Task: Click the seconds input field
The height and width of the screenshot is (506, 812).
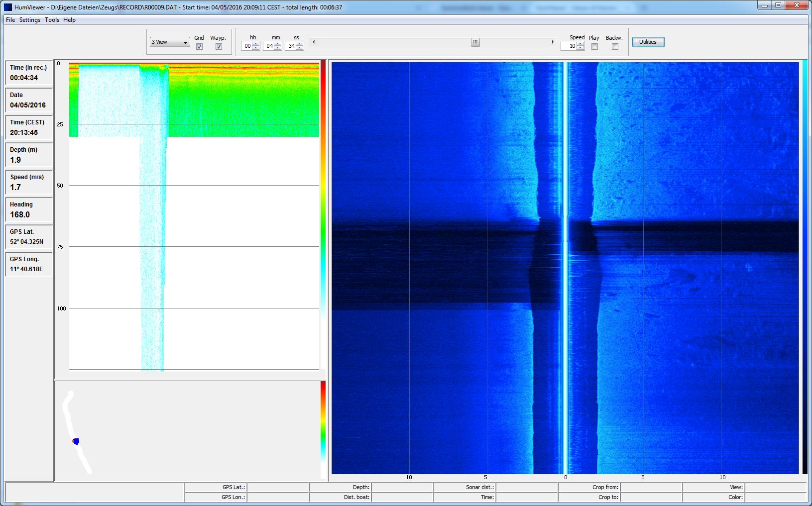Action: click(x=291, y=46)
